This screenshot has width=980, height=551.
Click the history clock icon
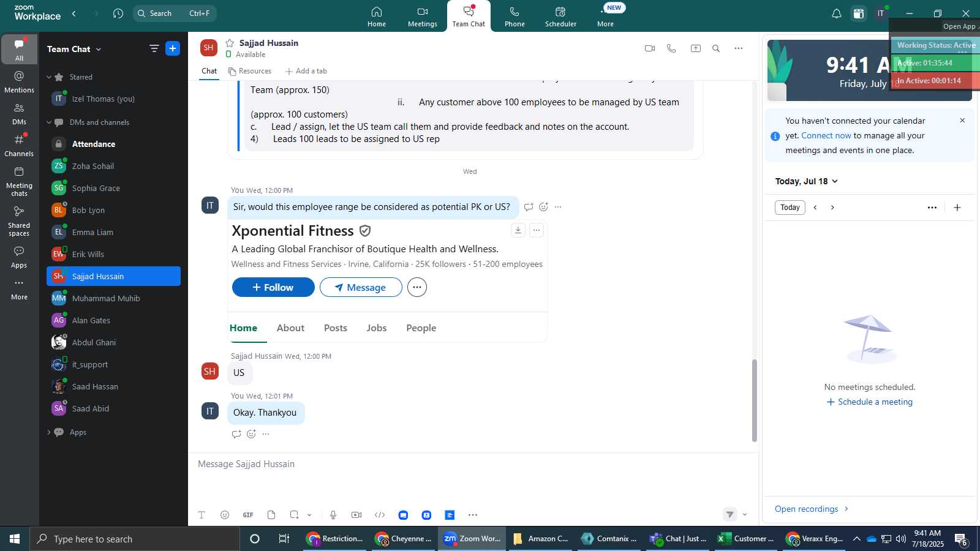point(118,13)
